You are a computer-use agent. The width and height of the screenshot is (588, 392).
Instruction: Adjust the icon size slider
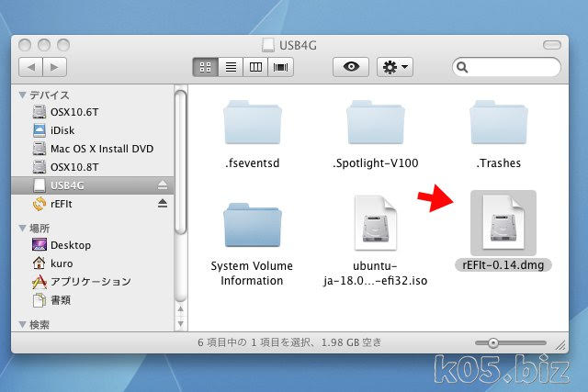(x=493, y=343)
